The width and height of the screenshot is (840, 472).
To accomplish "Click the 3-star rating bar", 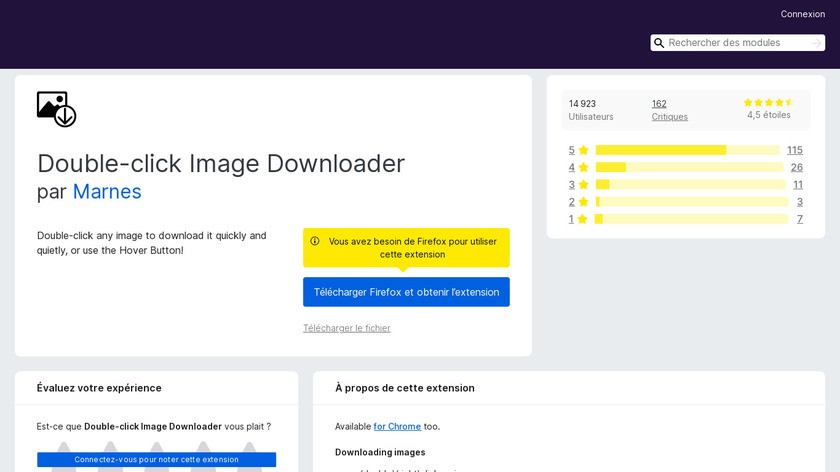I will [x=691, y=184].
